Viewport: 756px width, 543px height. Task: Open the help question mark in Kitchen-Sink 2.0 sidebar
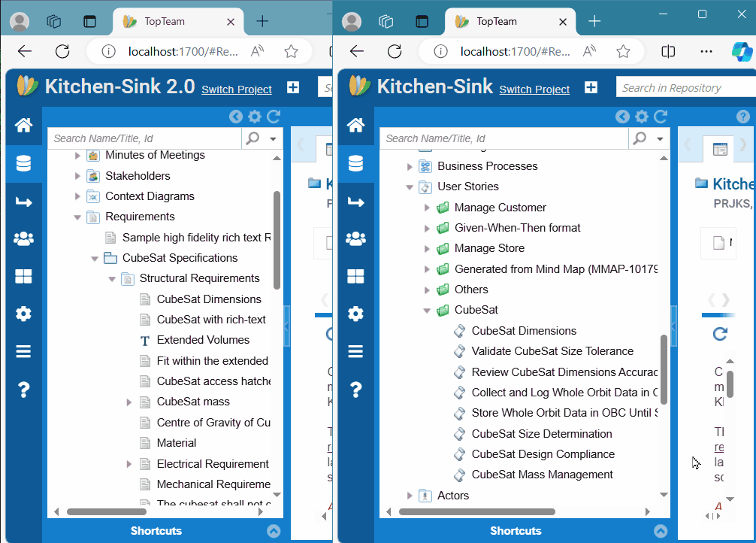pyautogui.click(x=23, y=390)
